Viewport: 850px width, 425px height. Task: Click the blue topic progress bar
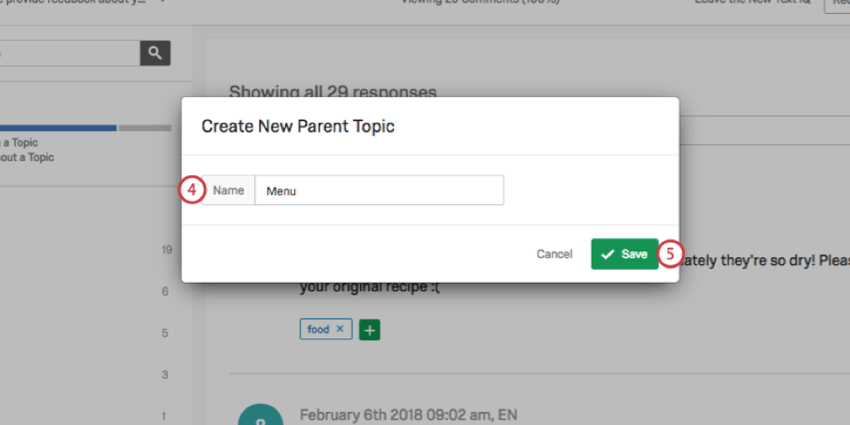pos(58,128)
